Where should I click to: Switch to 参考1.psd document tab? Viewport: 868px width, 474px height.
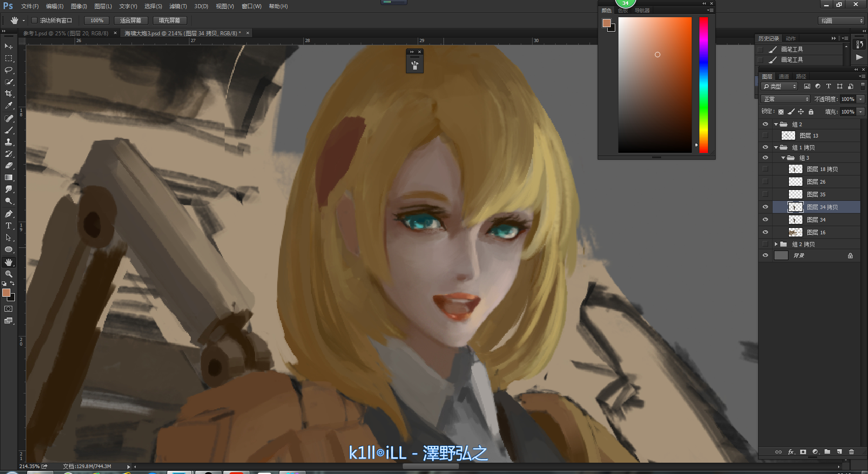click(x=66, y=33)
